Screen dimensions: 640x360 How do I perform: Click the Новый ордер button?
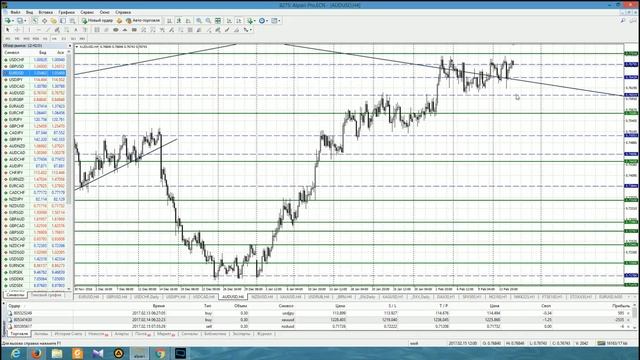pos(98,20)
